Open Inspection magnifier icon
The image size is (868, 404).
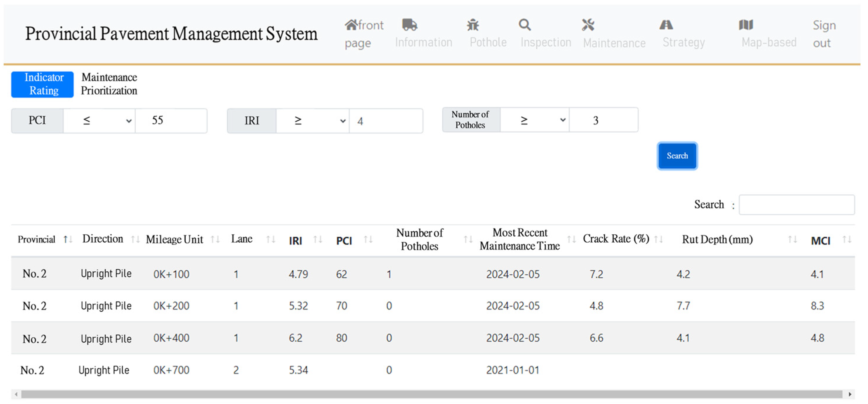point(525,25)
